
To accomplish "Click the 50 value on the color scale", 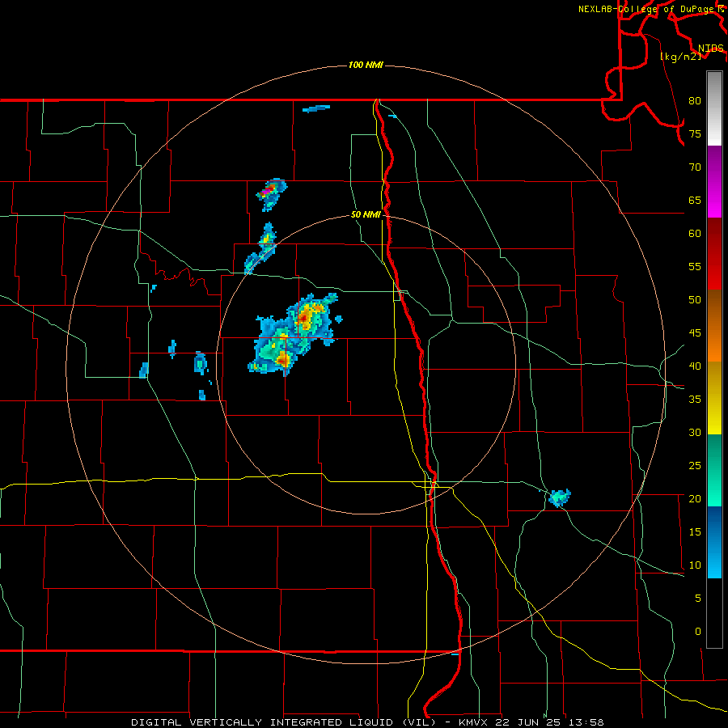I will 695,300.
